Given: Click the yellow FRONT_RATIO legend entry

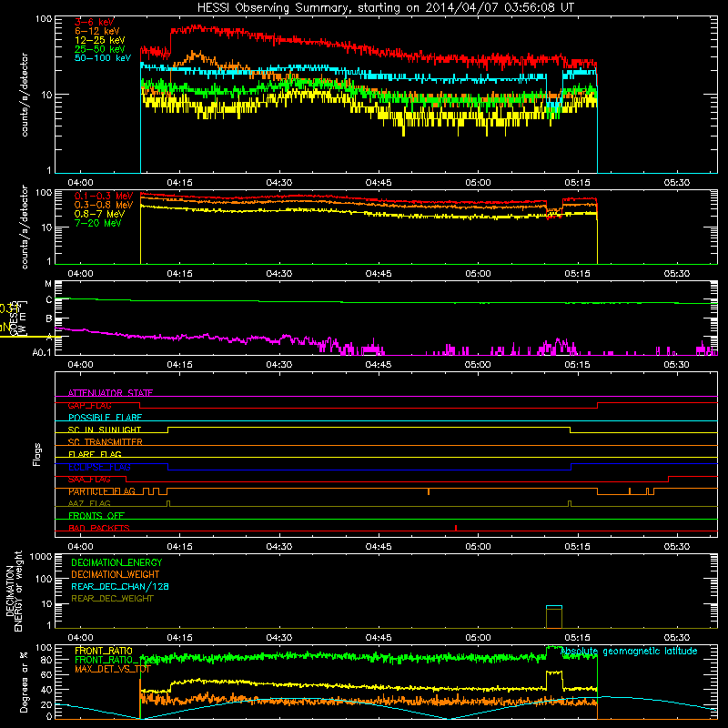Looking at the screenshot, I should click(x=104, y=651).
